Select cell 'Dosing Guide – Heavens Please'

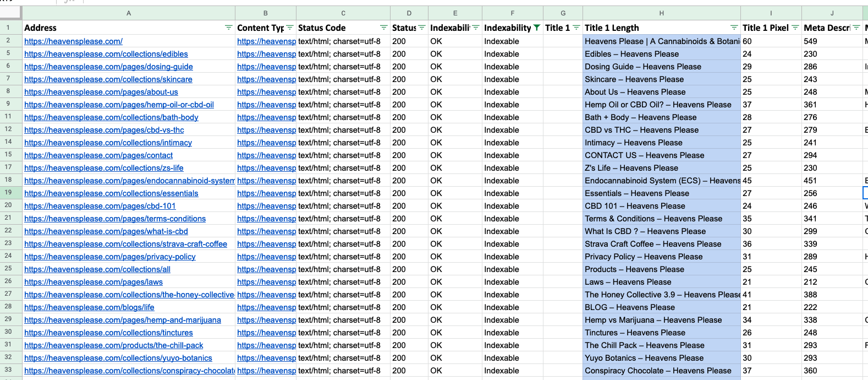[662, 67]
